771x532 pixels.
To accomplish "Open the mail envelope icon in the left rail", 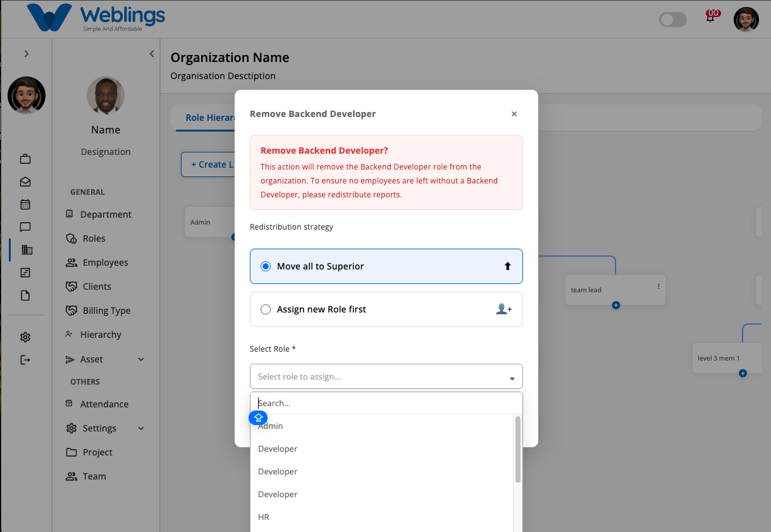I will point(25,182).
